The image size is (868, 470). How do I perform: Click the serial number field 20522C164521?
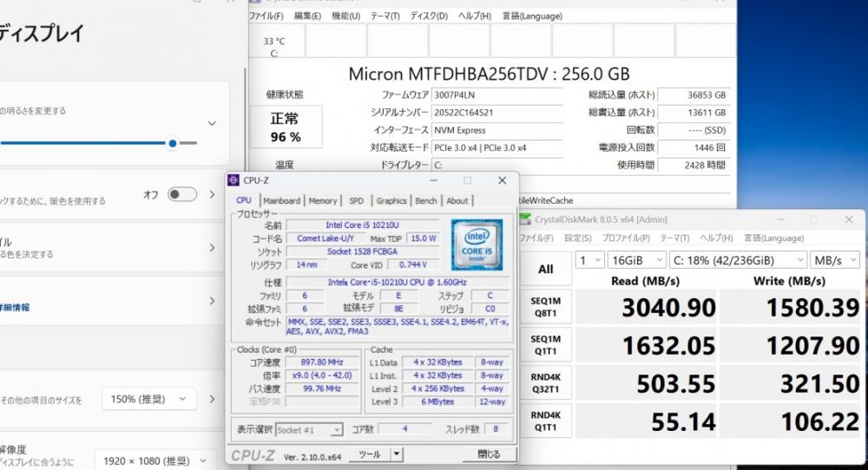tap(497, 113)
